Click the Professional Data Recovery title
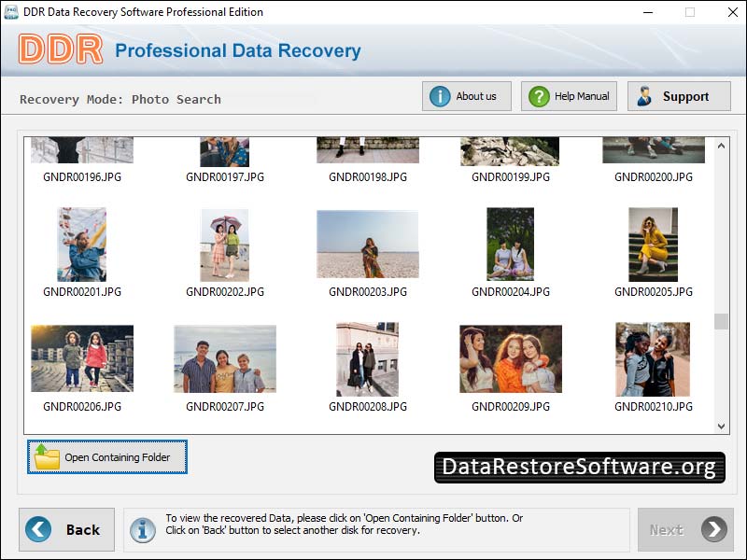This screenshot has width=747, height=560. (238, 50)
